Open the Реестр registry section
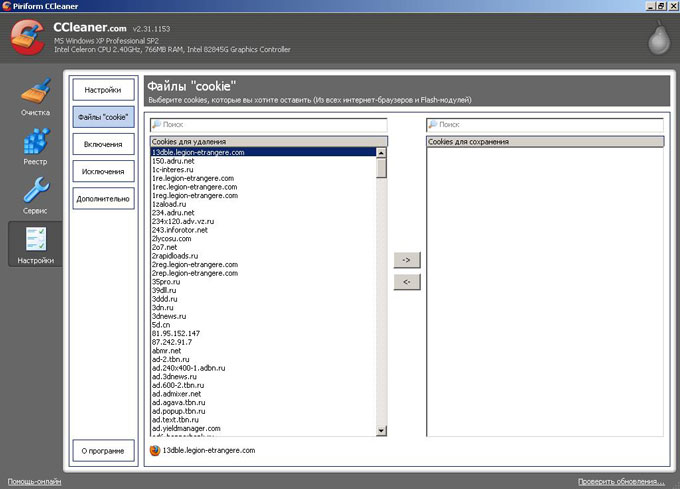 pyautogui.click(x=36, y=147)
